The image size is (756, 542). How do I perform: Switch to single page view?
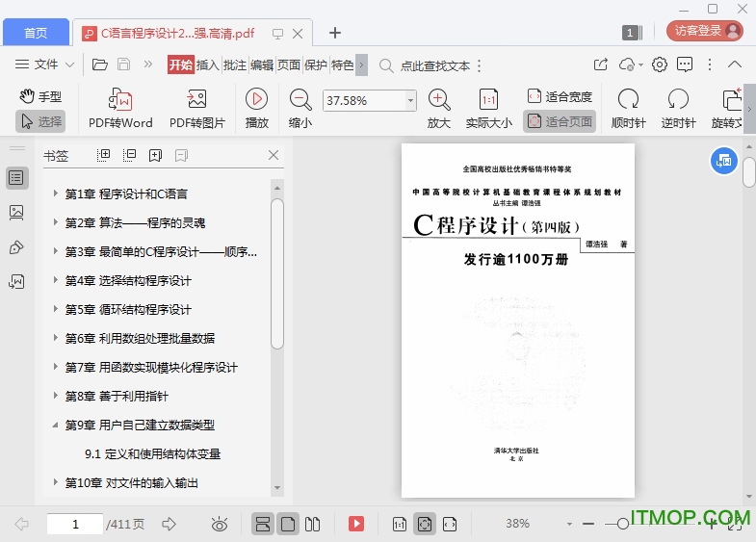pos(288,524)
